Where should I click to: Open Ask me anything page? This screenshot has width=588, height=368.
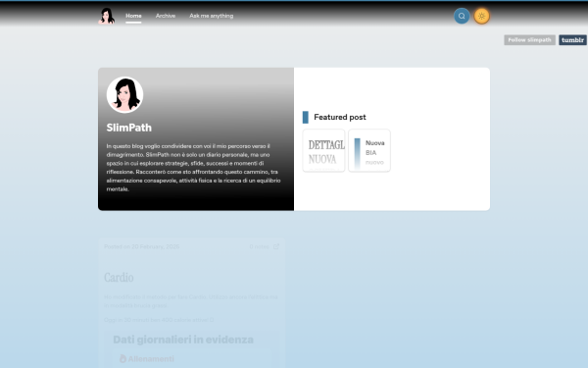point(211,16)
